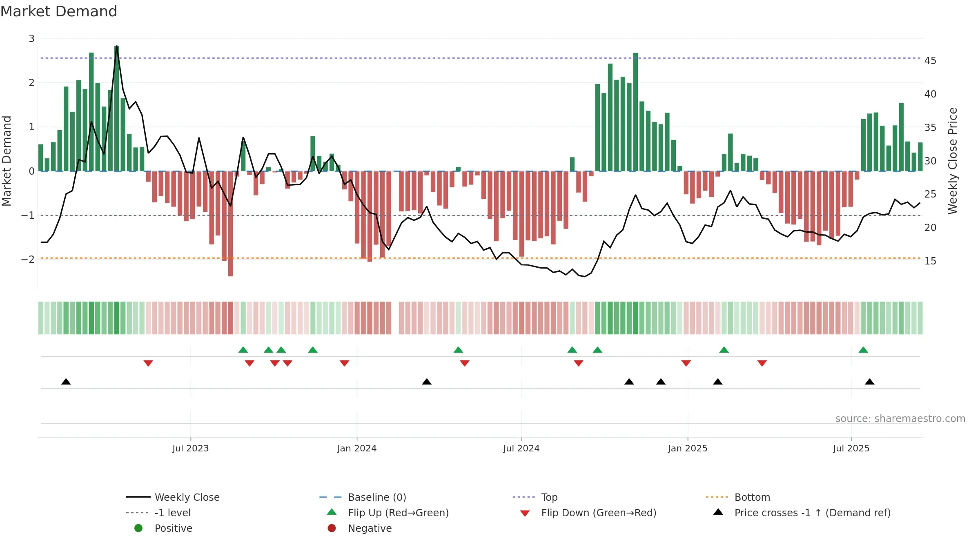Screen dimensions: 980x551
Task: Toggle the -1 level legend entry
Action: pyautogui.click(x=158, y=513)
